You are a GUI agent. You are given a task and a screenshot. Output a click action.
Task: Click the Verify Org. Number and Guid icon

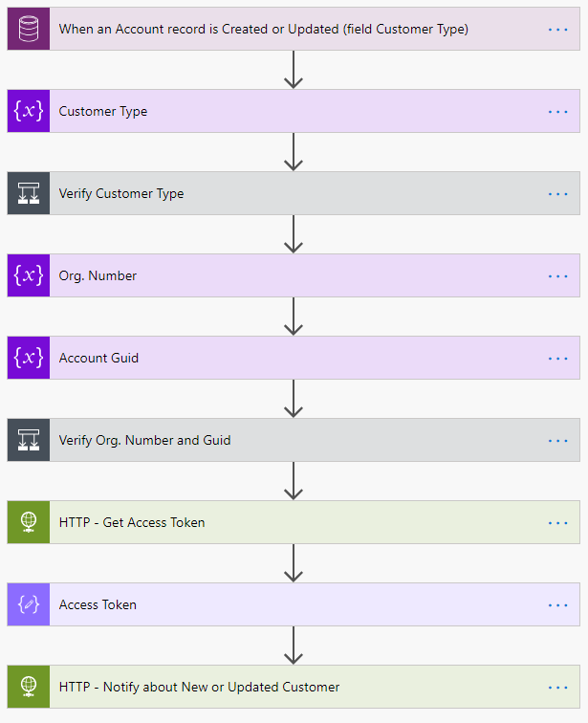coord(29,440)
